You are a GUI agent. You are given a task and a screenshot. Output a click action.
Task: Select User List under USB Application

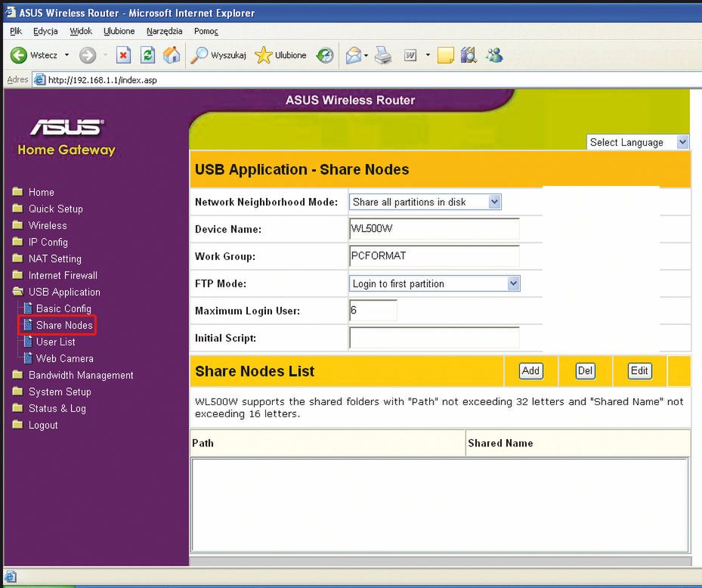55,342
